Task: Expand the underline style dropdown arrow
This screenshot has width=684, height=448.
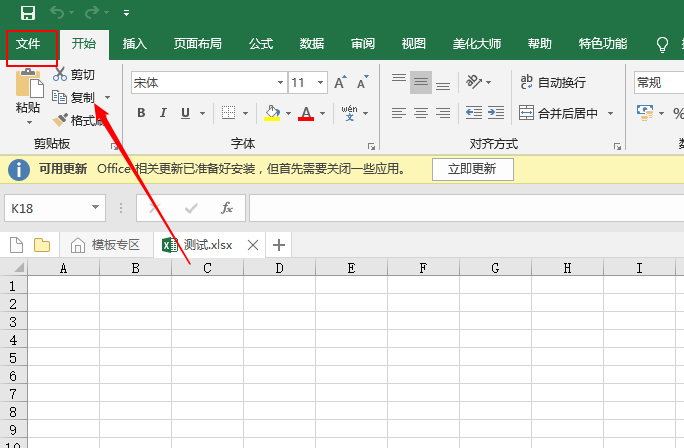Action: (202, 113)
